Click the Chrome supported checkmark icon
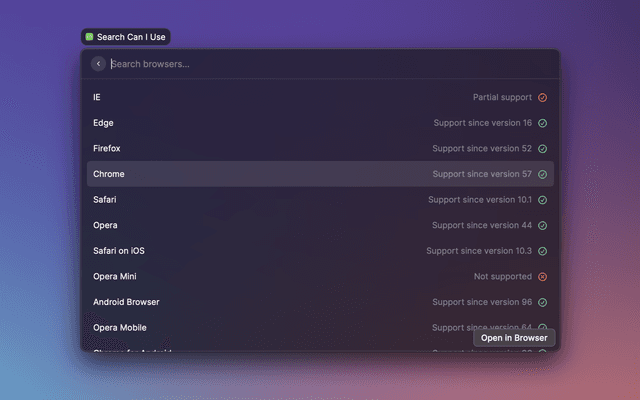This screenshot has width=640, height=400. tap(542, 174)
